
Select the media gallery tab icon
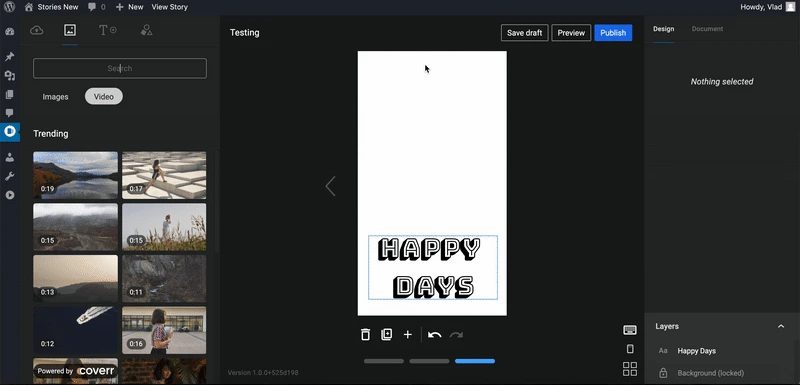(x=70, y=30)
